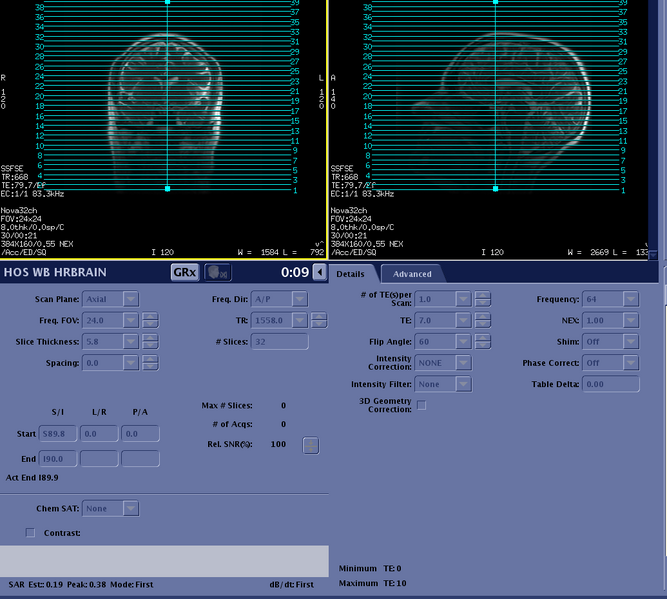Switch to the Details tab

click(x=350, y=274)
